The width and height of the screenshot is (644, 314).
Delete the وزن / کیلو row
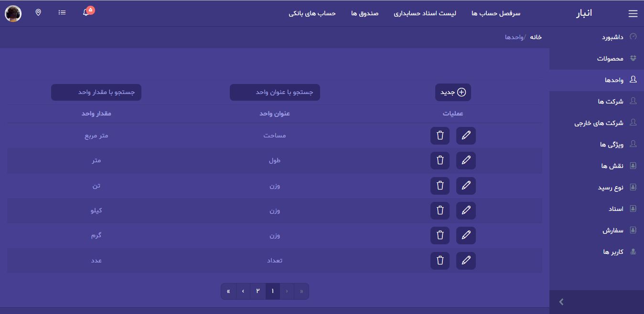coord(440,210)
